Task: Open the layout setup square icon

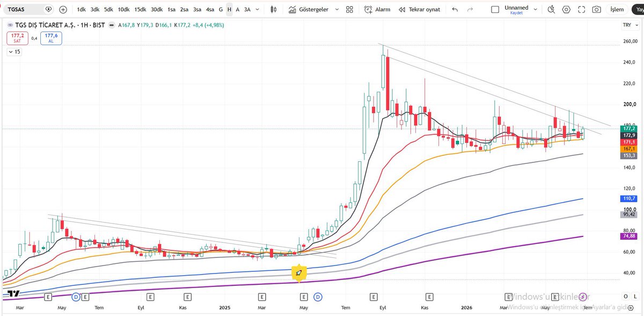Action: pos(495,9)
